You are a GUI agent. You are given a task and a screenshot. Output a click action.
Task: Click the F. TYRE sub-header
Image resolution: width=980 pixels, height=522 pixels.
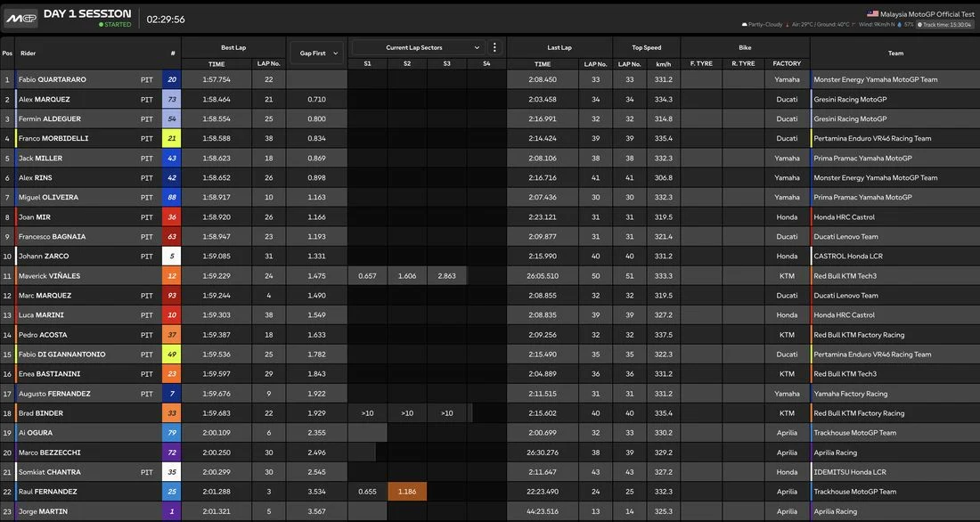click(701, 64)
